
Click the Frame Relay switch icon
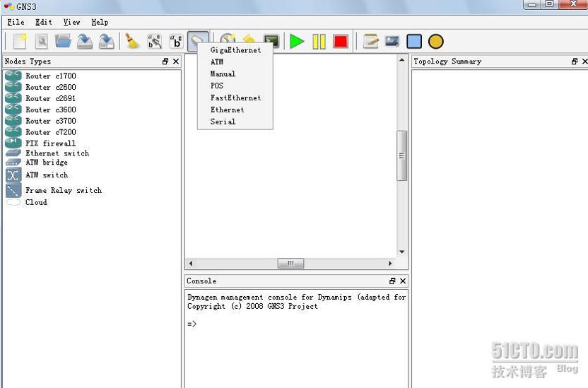point(13,190)
